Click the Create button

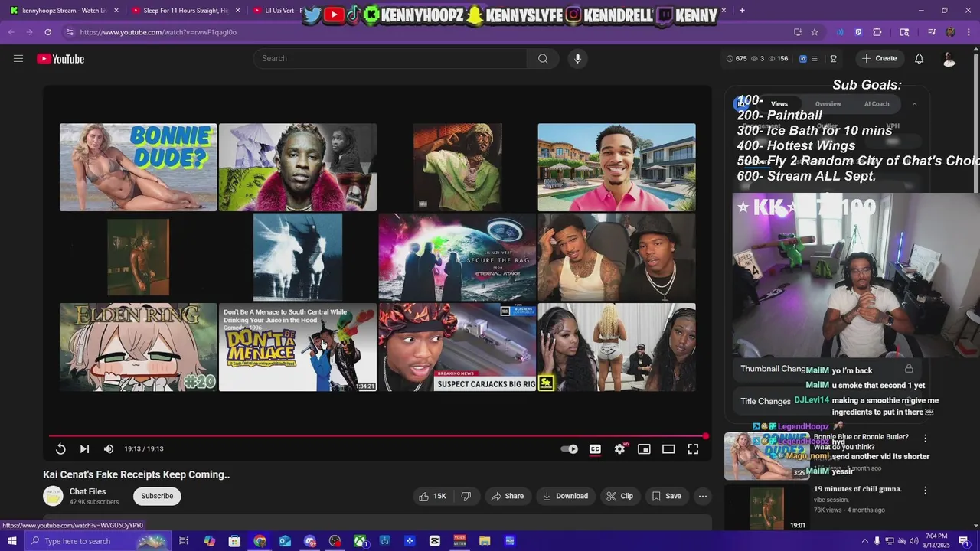click(879, 59)
